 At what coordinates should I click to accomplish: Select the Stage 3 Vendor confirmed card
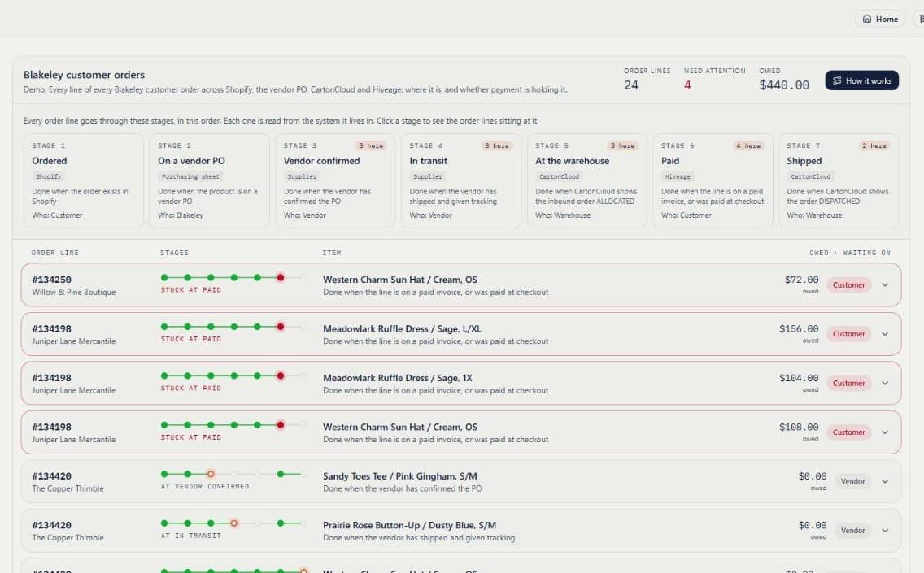(335, 180)
